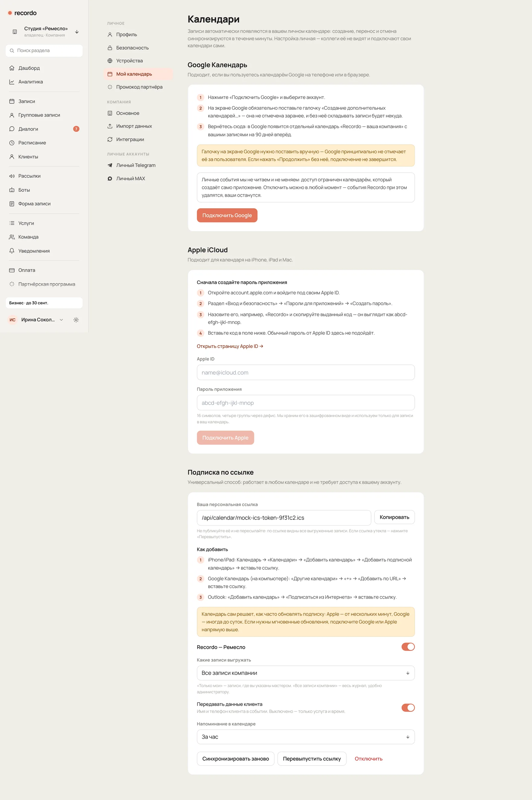Click the Безопасность lock icon
The height and width of the screenshot is (800, 532).
[x=110, y=48]
